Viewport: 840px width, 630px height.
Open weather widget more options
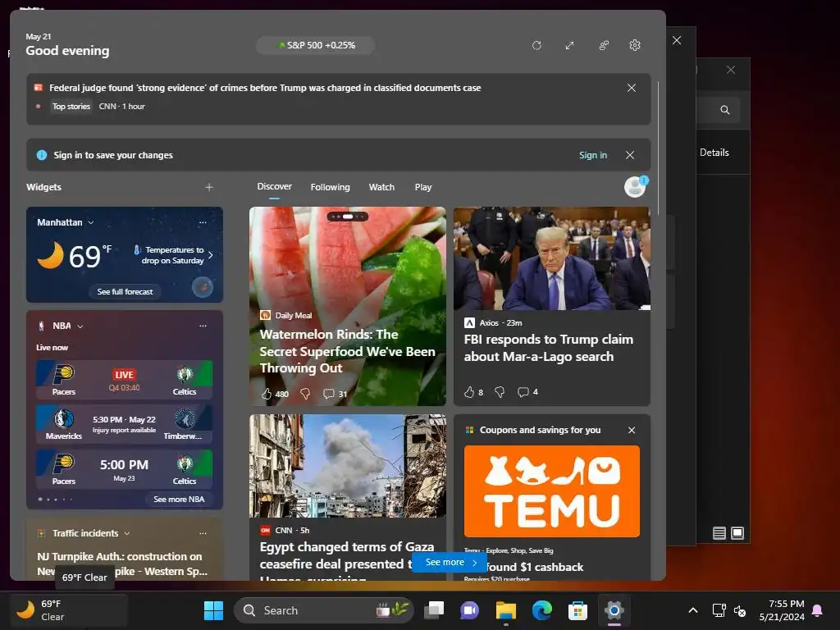tap(203, 222)
